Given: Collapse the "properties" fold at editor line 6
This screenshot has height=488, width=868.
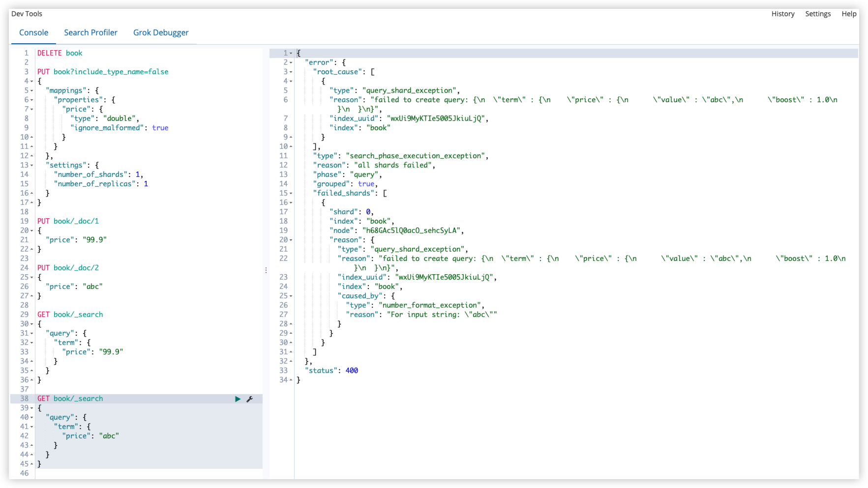Looking at the screenshot, I should pos(32,100).
